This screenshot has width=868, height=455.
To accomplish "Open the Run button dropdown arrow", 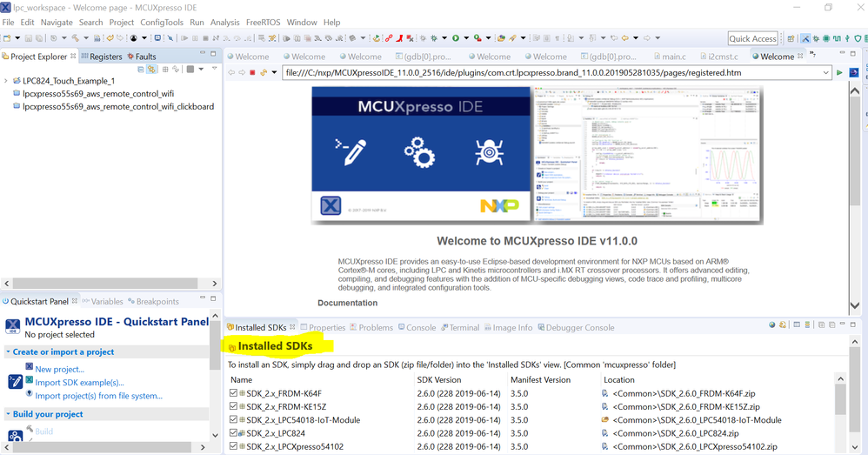I will (x=466, y=38).
